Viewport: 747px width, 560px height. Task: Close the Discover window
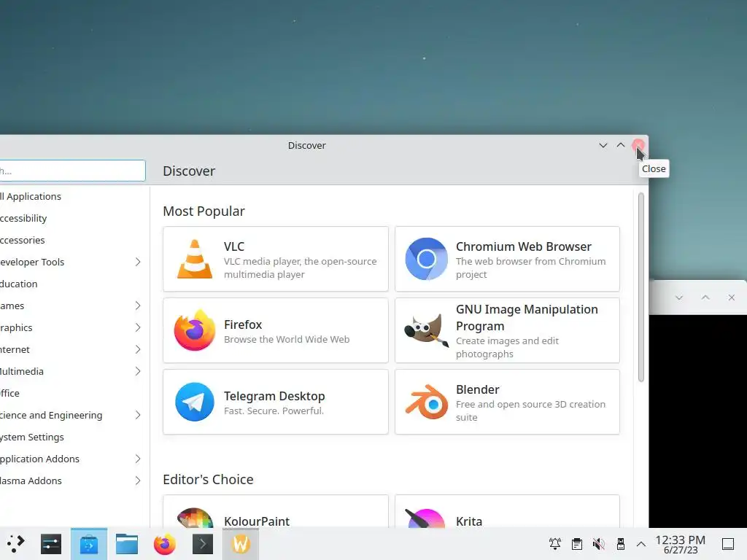[638, 145]
